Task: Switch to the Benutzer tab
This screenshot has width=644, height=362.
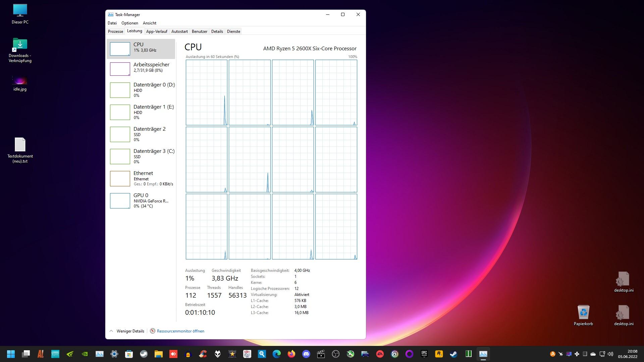Action: pyautogui.click(x=200, y=32)
